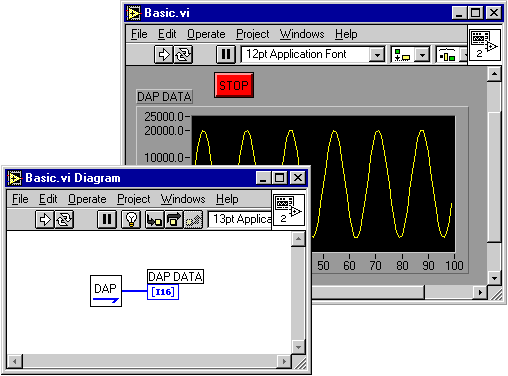Click the Diagram vertical scrollbar down arrow
The width and height of the screenshot is (508, 376).
[x=298, y=347]
